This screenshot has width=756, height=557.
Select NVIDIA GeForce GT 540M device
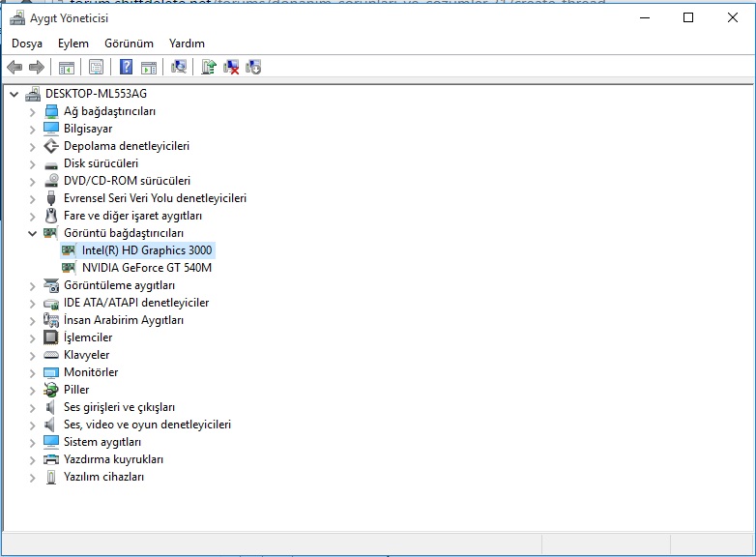pos(146,268)
